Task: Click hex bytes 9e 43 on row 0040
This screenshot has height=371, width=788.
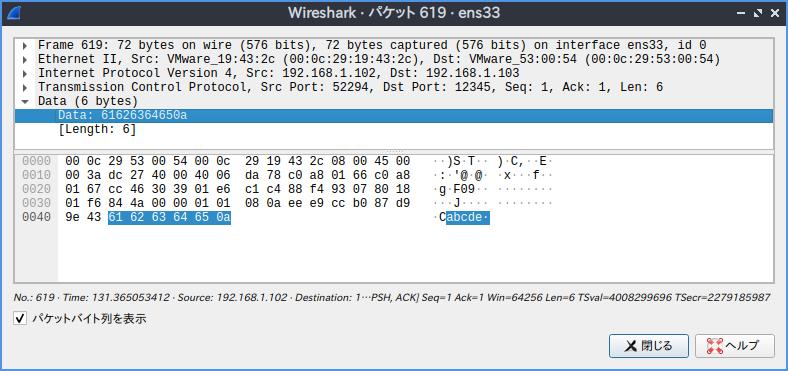Action: click(83, 218)
